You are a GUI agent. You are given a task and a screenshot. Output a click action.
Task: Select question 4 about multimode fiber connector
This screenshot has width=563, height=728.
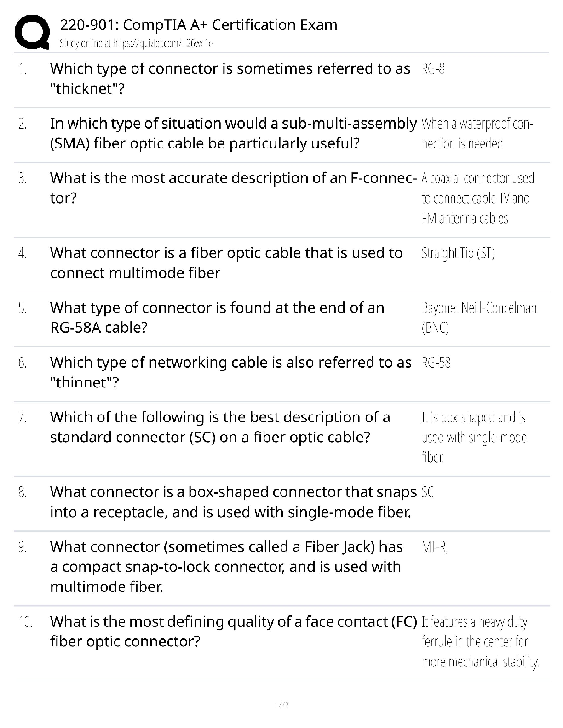tap(226, 262)
